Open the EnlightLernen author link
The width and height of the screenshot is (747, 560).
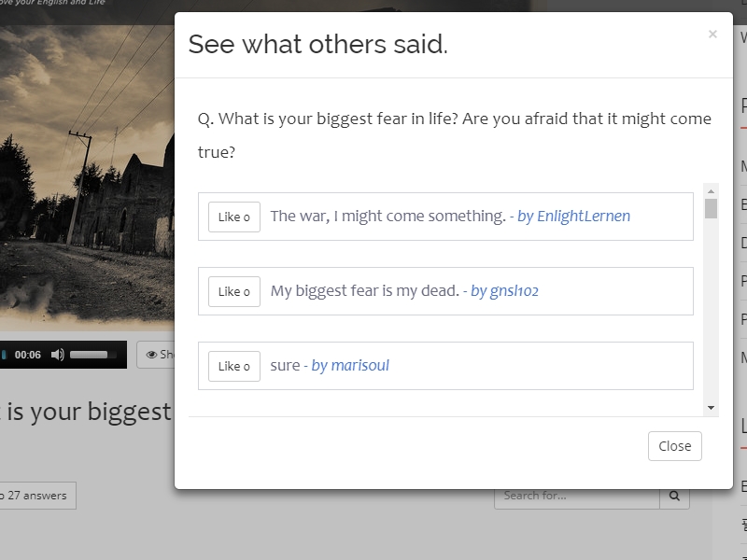point(573,217)
